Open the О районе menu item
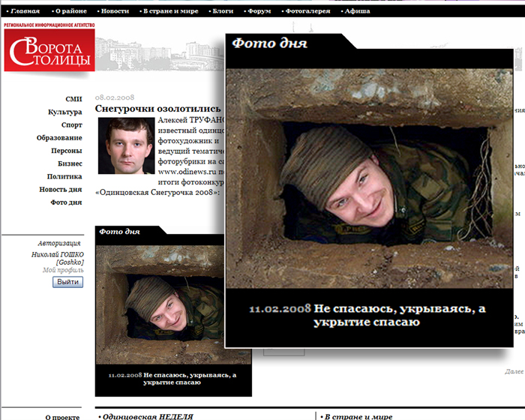Screen dimensions: 525x420 71,11
